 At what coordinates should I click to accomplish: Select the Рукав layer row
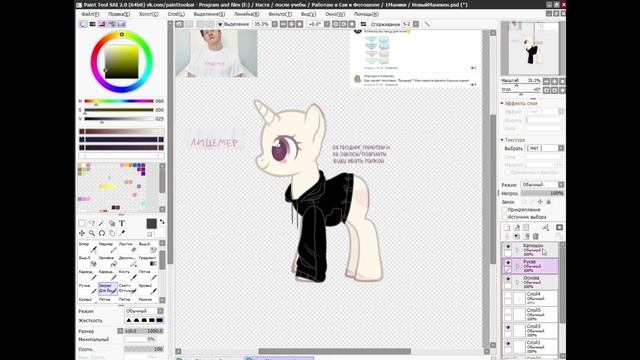click(530, 266)
